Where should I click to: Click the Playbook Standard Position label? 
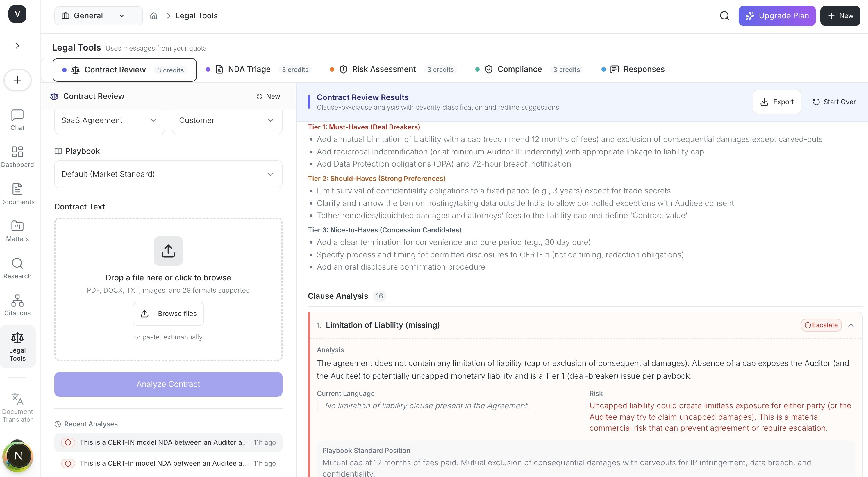(x=366, y=451)
